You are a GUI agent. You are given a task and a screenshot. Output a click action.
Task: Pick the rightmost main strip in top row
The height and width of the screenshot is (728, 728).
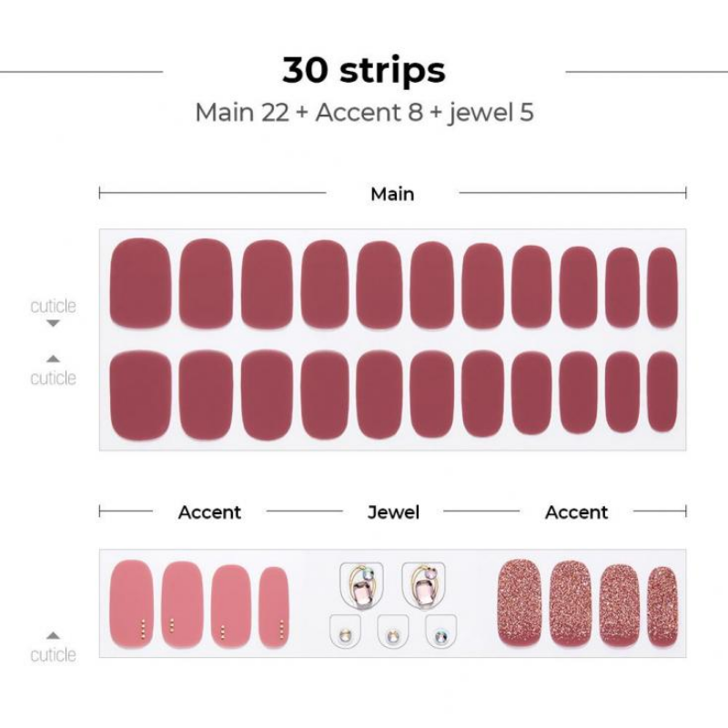coord(662,288)
